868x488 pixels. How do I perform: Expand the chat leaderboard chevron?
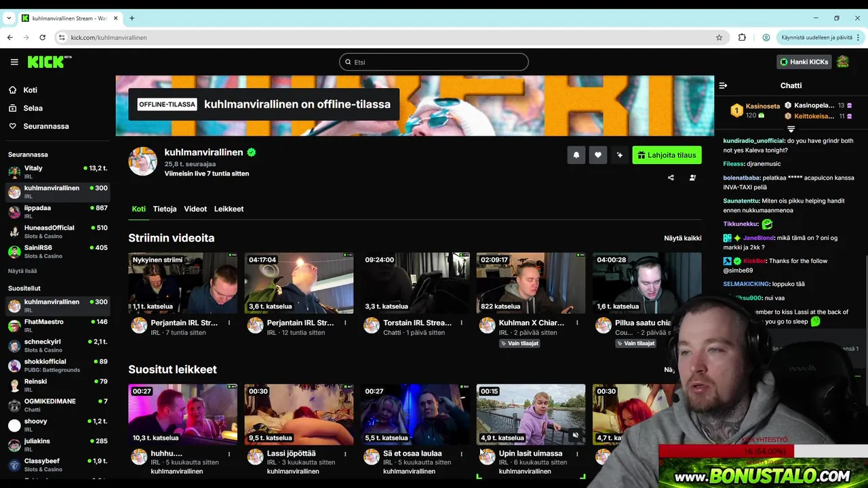(x=791, y=129)
